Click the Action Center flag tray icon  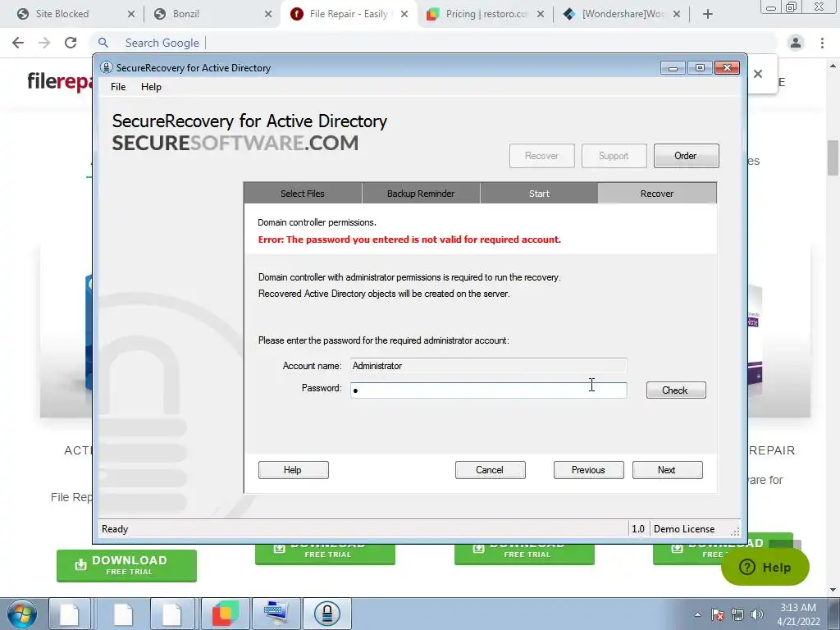point(718,614)
